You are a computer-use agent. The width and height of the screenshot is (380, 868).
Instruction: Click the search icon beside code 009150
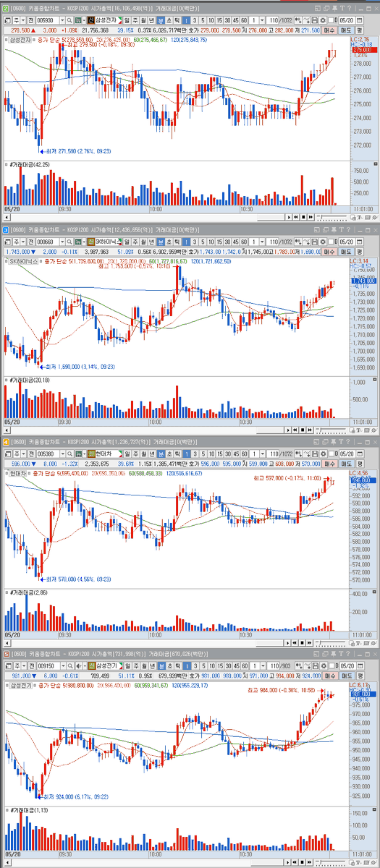[x=70, y=664]
